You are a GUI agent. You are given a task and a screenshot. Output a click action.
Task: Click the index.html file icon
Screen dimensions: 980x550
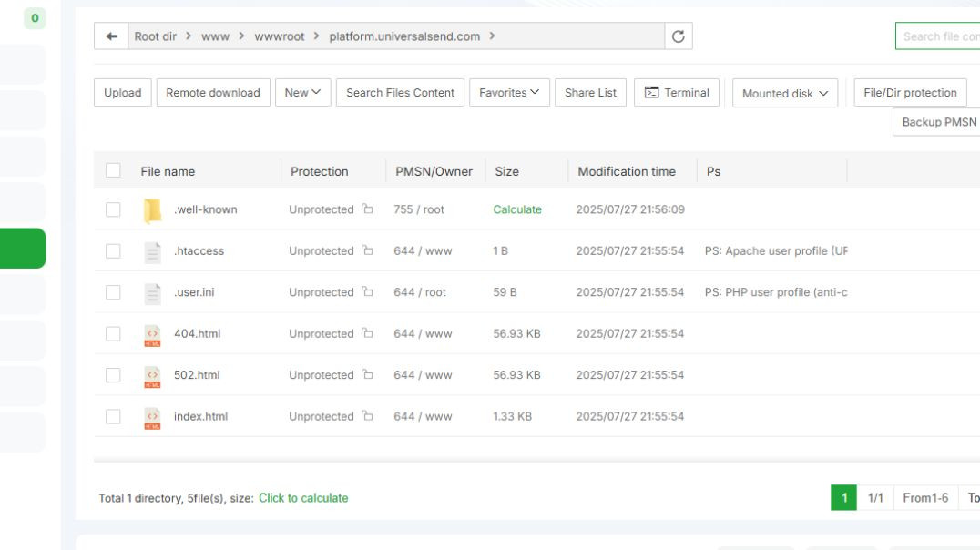pyautogui.click(x=152, y=416)
